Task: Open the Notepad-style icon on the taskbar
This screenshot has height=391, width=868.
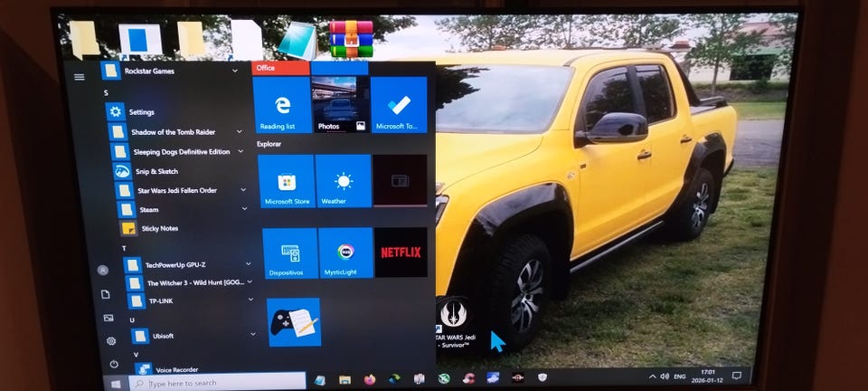Action: pyautogui.click(x=319, y=380)
